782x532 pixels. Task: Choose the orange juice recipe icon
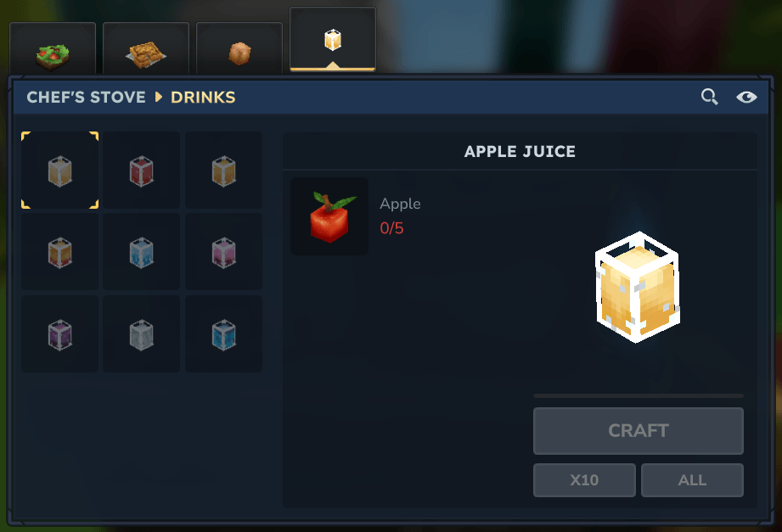[x=223, y=171]
